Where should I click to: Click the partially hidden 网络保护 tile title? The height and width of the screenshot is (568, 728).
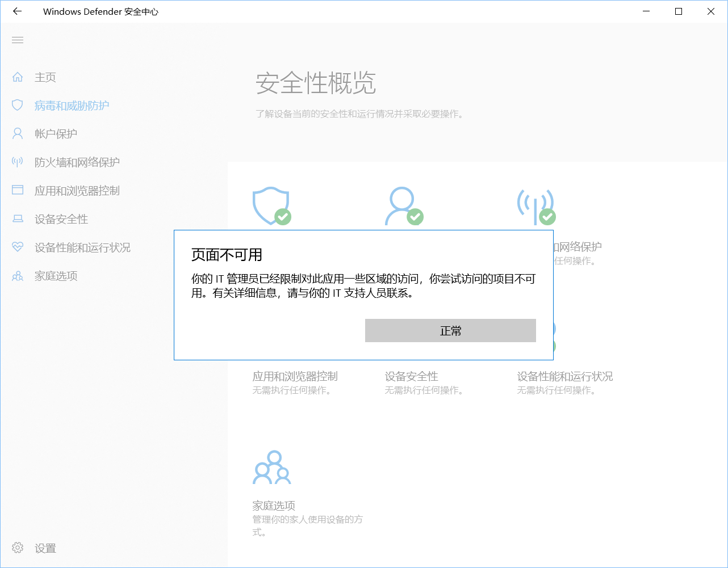pyautogui.click(x=578, y=247)
